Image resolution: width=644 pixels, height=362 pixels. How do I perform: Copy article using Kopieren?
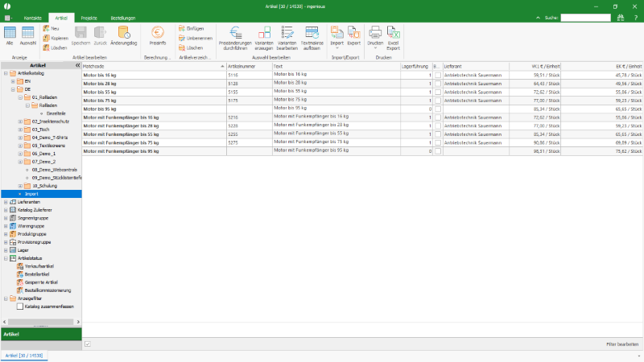click(56, 38)
